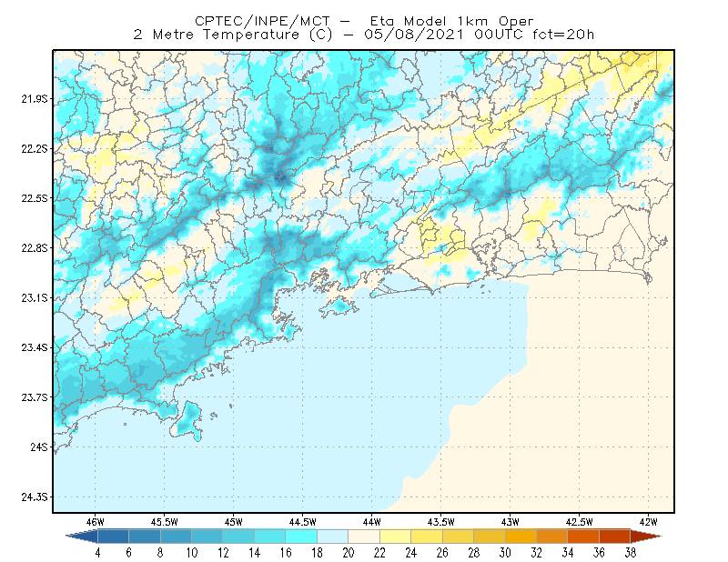Click the 42W longitude axis label
This screenshot has width=728, height=562.
[648, 522]
